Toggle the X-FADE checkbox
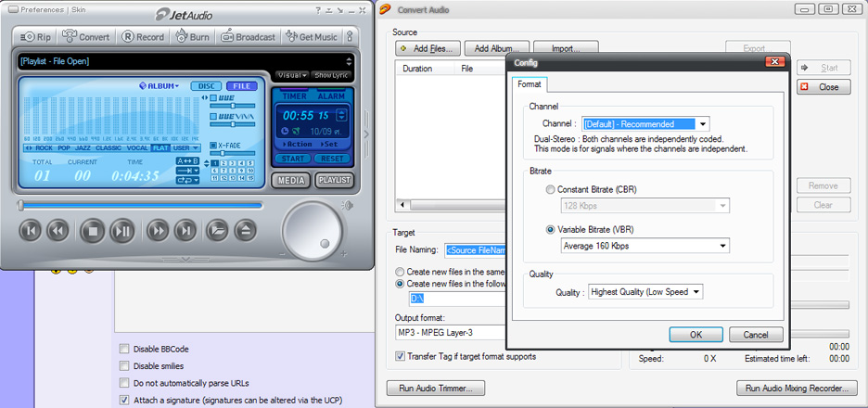The width and height of the screenshot is (868, 408). tap(213, 146)
